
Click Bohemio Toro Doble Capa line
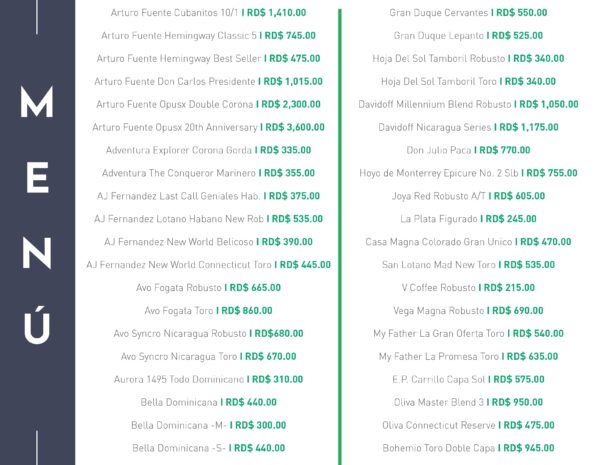click(x=468, y=448)
